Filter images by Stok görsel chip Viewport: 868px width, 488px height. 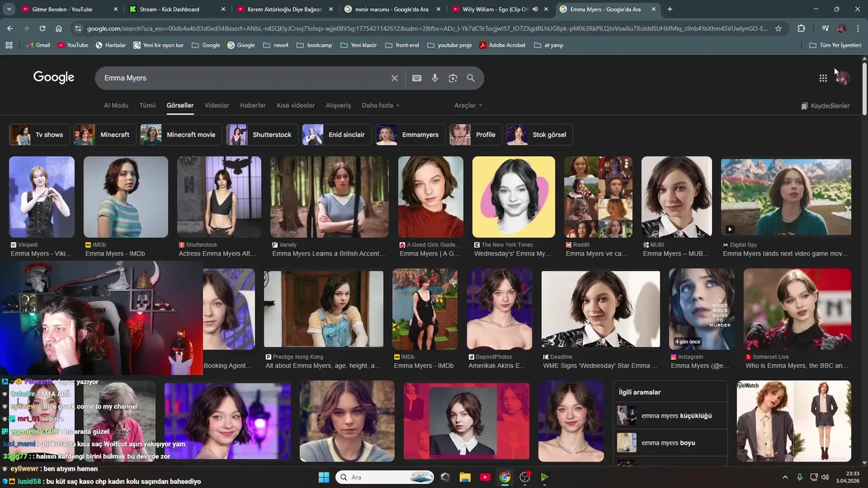point(539,135)
